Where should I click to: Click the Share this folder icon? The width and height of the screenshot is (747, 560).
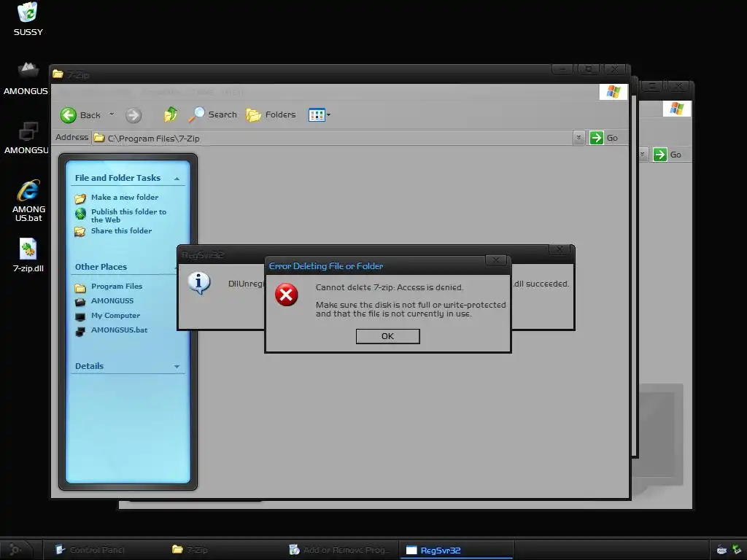point(80,231)
